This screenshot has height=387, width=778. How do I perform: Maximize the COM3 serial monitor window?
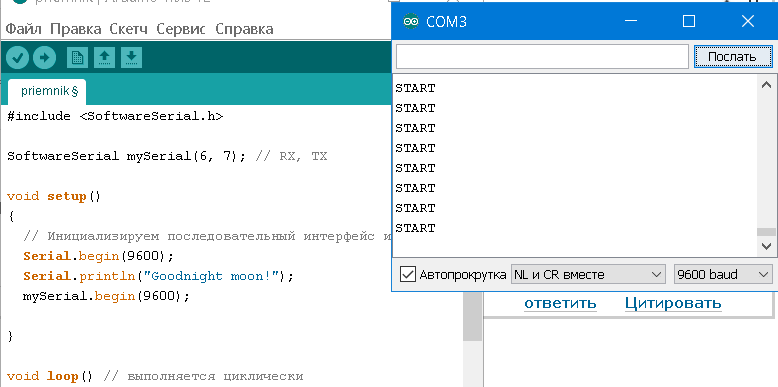click(689, 21)
